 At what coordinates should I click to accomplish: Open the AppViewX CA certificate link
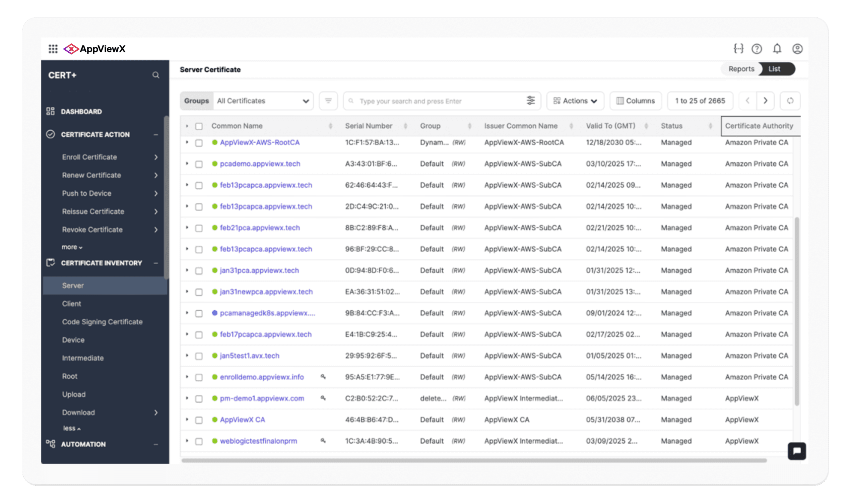pyautogui.click(x=242, y=419)
